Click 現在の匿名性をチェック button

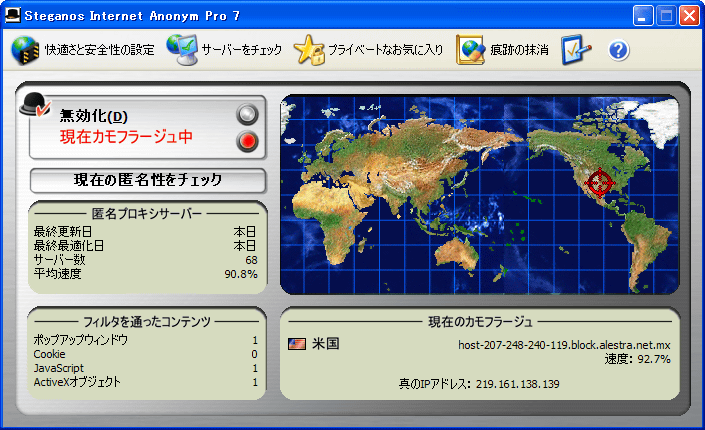(148, 180)
